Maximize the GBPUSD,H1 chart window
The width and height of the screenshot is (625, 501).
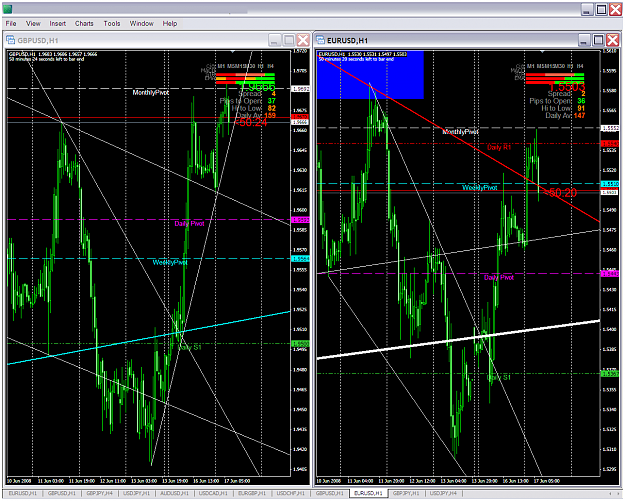289,40
